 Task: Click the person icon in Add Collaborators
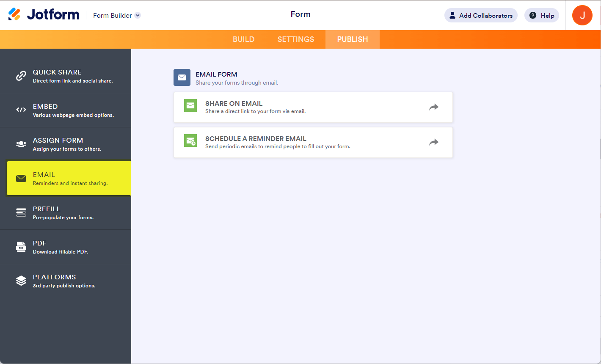[452, 15]
